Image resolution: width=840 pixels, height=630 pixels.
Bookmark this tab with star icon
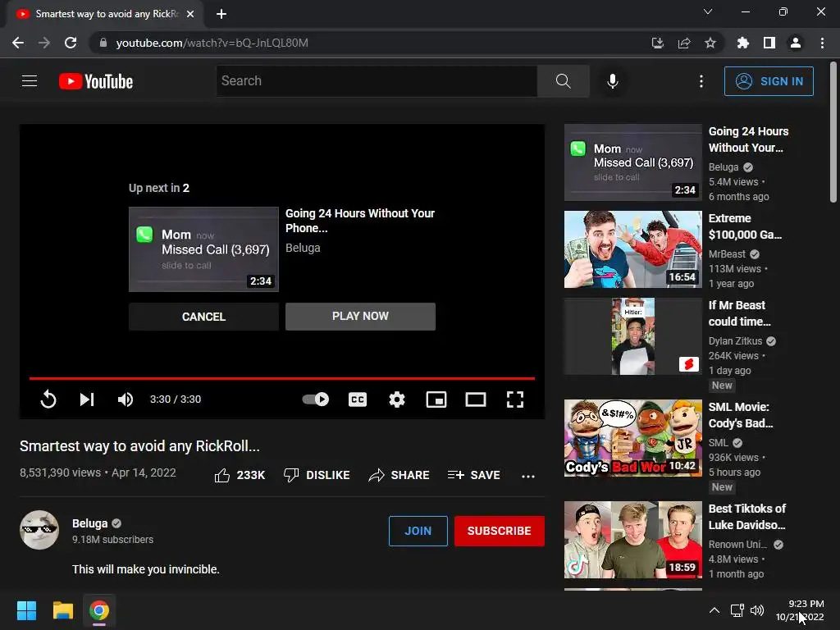pyautogui.click(x=710, y=43)
